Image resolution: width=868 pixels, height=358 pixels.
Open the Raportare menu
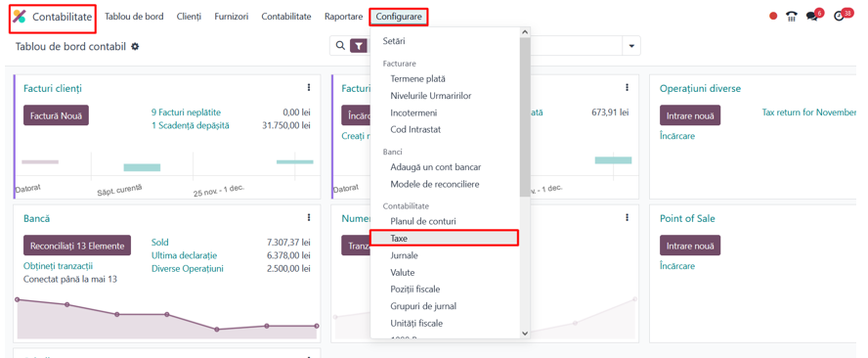[x=344, y=17]
